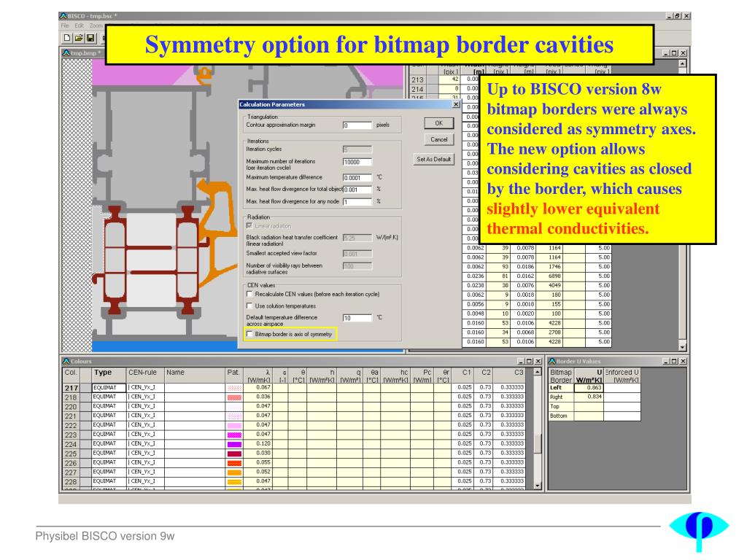
Task: Open the Edit menu
Action: tap(79, 26)
